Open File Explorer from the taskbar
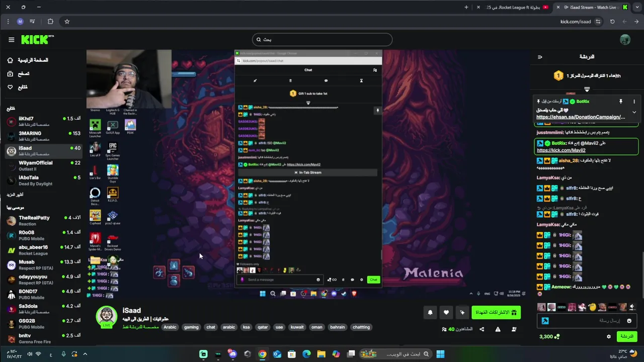 [321, 354]
